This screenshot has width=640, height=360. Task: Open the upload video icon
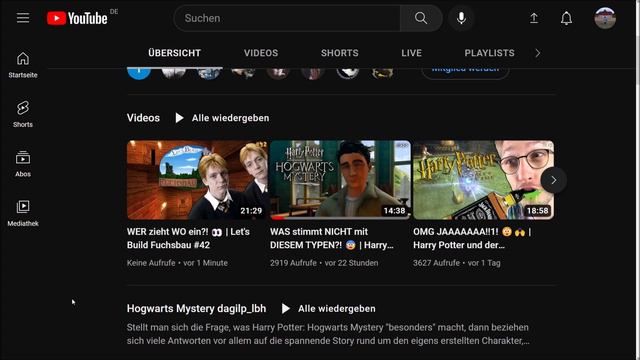tap(534, 18)
